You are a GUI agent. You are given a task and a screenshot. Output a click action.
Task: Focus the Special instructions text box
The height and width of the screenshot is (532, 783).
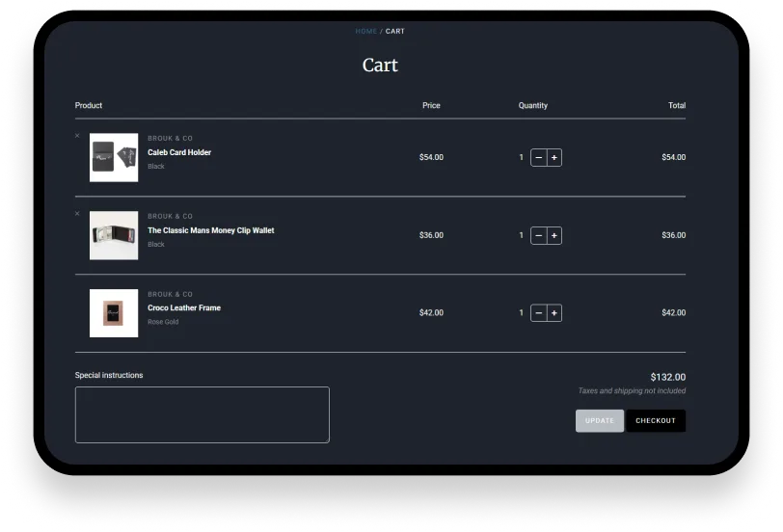tap(202, 414)
